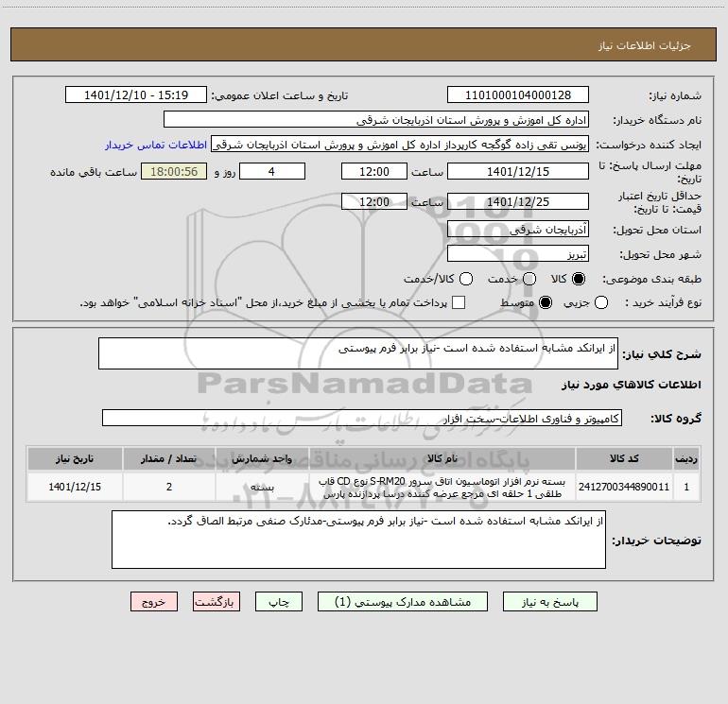The height and width of the screenshot is (704, 728).
Task: Click the نام کالا column header
Action: point(442,459)
